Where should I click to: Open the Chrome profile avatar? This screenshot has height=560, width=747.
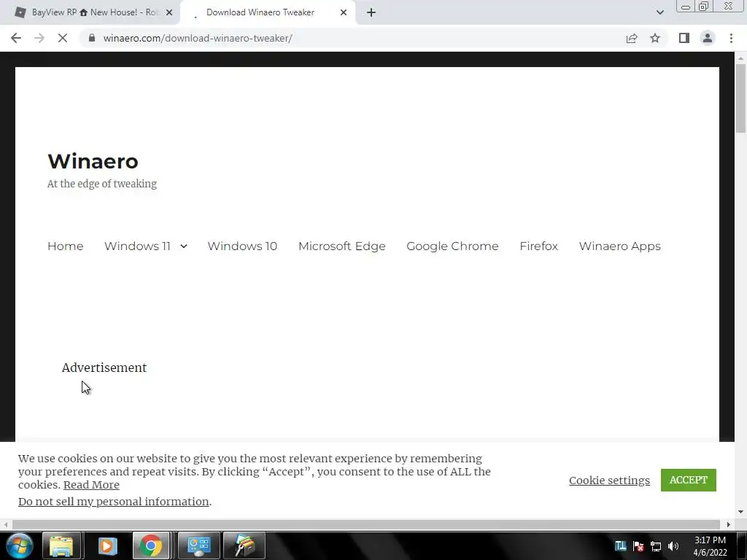[x=708, y=38]
